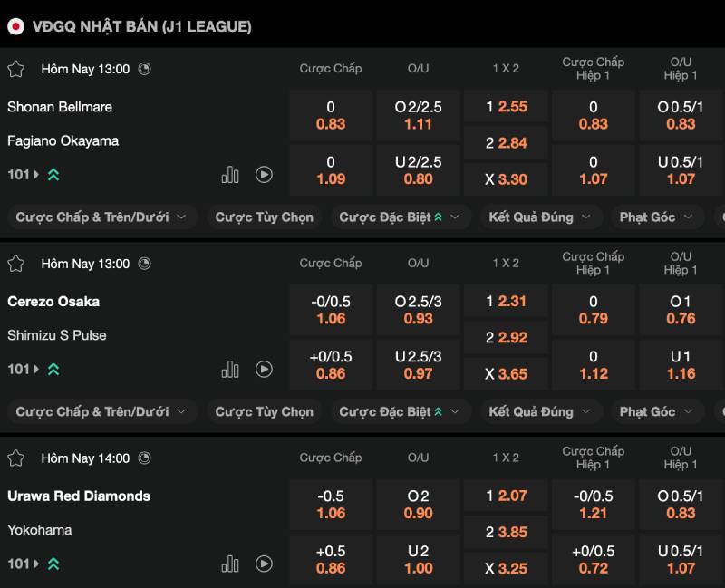Viewport: 725px width, 588px height.
Task: Click clock icon next to first match time
Action: pyautogui.click(x=145, y=69)
